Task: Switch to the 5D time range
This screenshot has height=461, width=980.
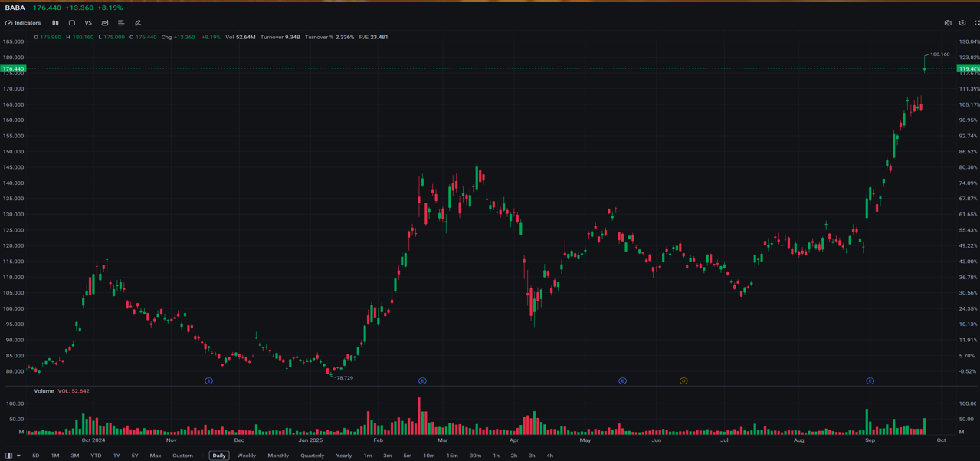Action: [x=36, y=456]
